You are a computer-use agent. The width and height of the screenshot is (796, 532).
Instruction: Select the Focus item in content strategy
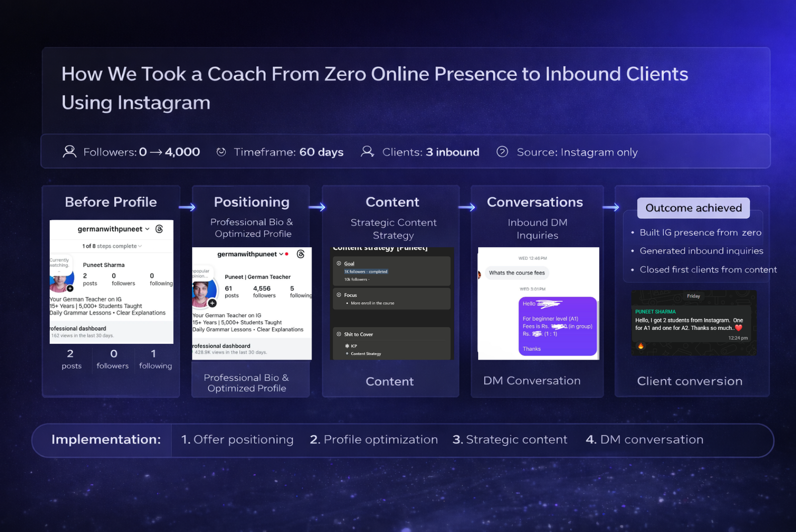[350, 295]
